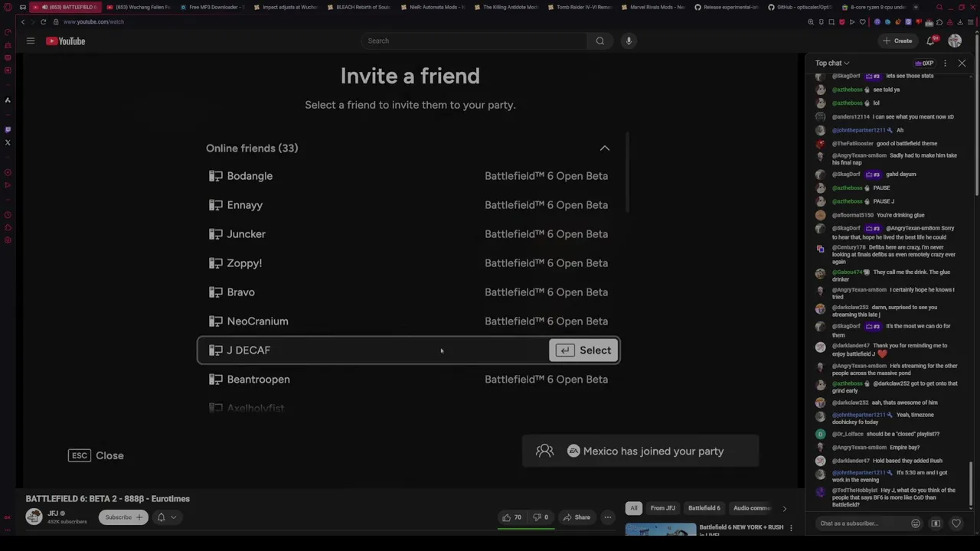
Task: Select friend Ennayy
Action: pyautogui.click(x=409, y=205)
